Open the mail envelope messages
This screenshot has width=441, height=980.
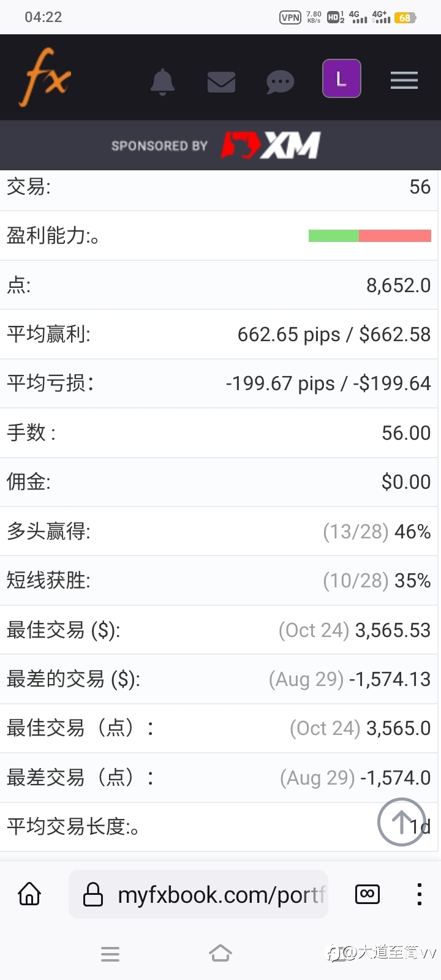221,81
